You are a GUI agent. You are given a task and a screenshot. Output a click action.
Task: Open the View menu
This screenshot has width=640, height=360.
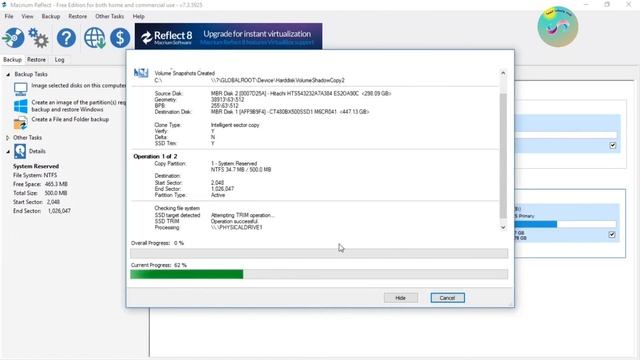(27, 16)
